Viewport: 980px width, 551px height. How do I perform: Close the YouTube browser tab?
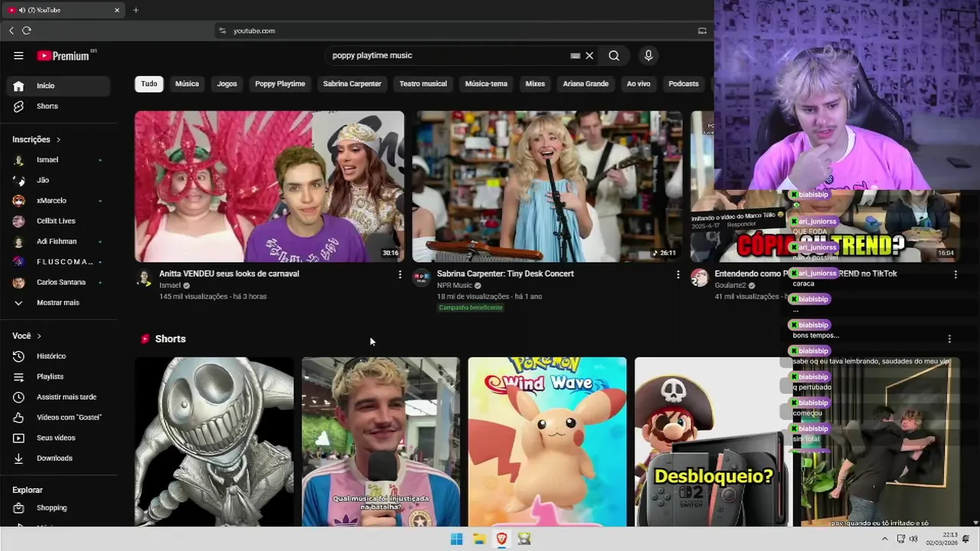tap(117, 10)
